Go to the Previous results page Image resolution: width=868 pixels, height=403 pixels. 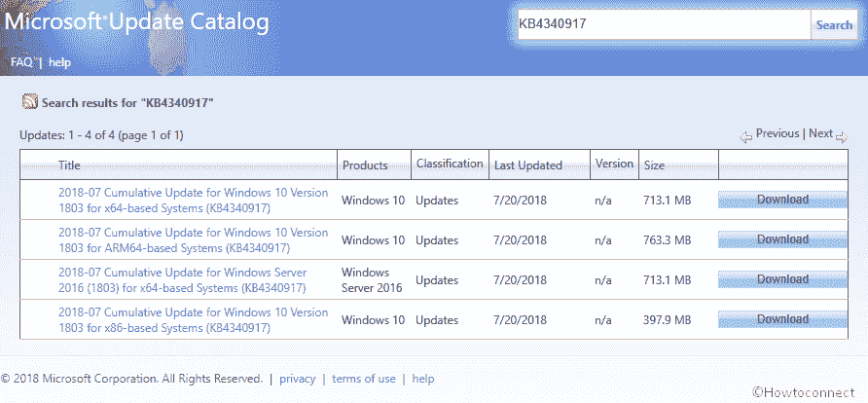(778, 133)
